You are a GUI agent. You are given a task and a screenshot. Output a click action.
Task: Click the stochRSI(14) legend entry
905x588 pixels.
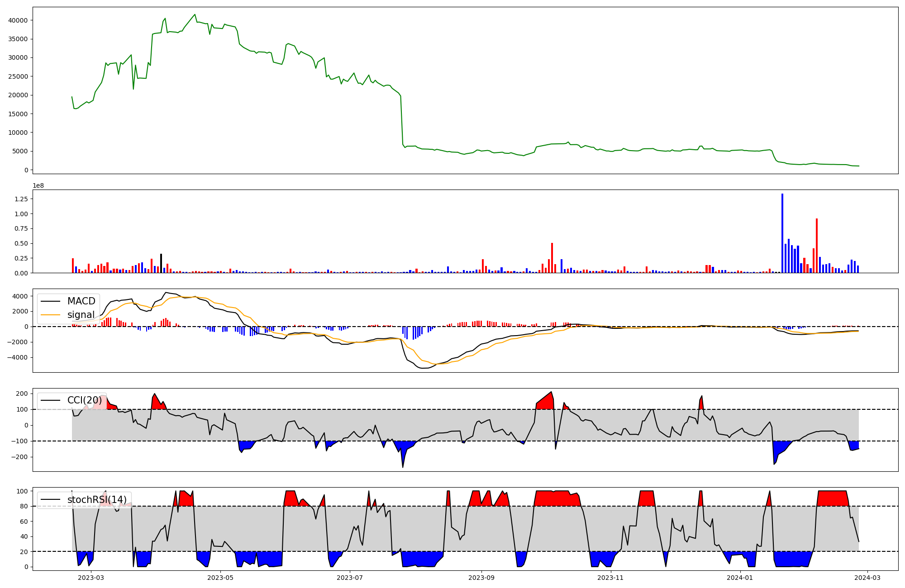pos(97,500)
